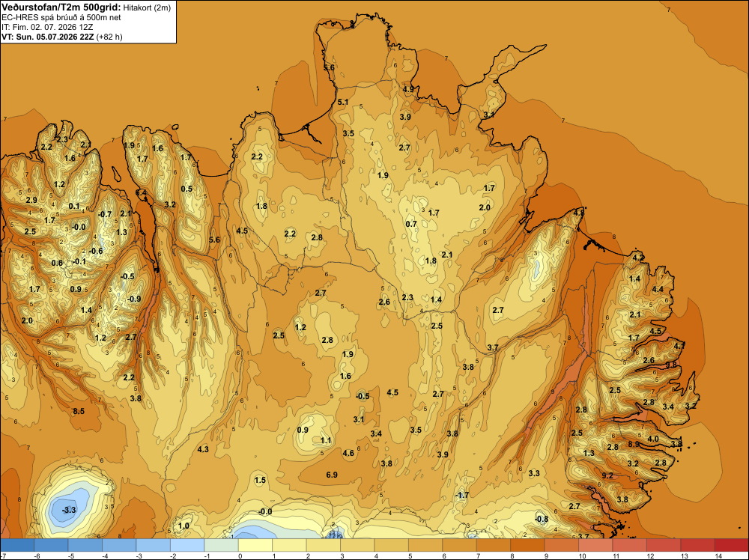Click the valid time "VT: Sun. 05.07.2026 22Z"
Image resolution: width=749 pixels, height=560 pixels.
tap(48, 37)
